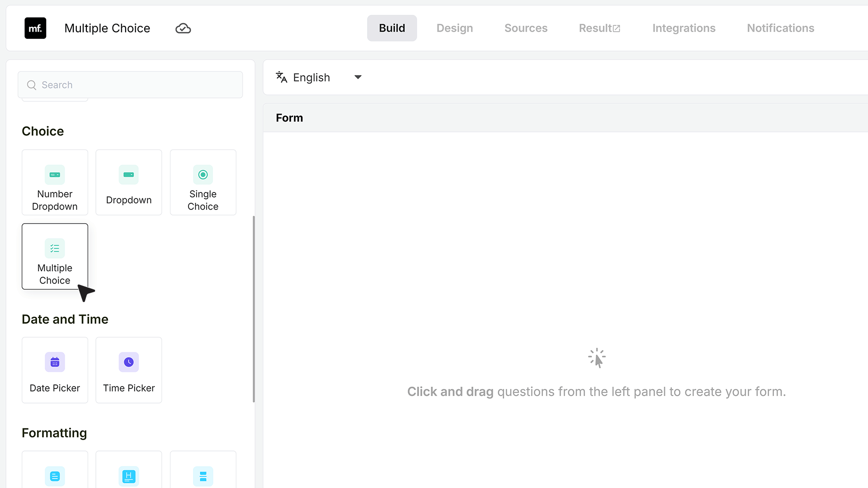Select the Single Choice question type
Screen dimensions: 868x488
203,183
